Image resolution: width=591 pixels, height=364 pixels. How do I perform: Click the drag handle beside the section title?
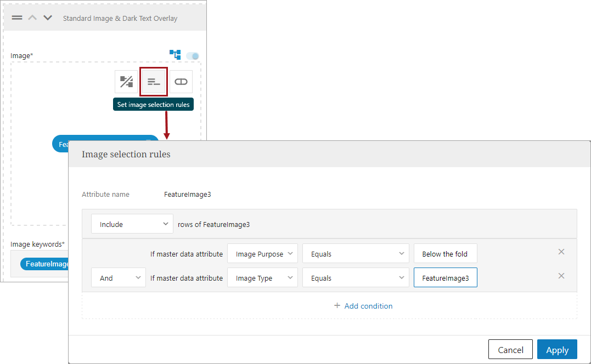(17, 18)
